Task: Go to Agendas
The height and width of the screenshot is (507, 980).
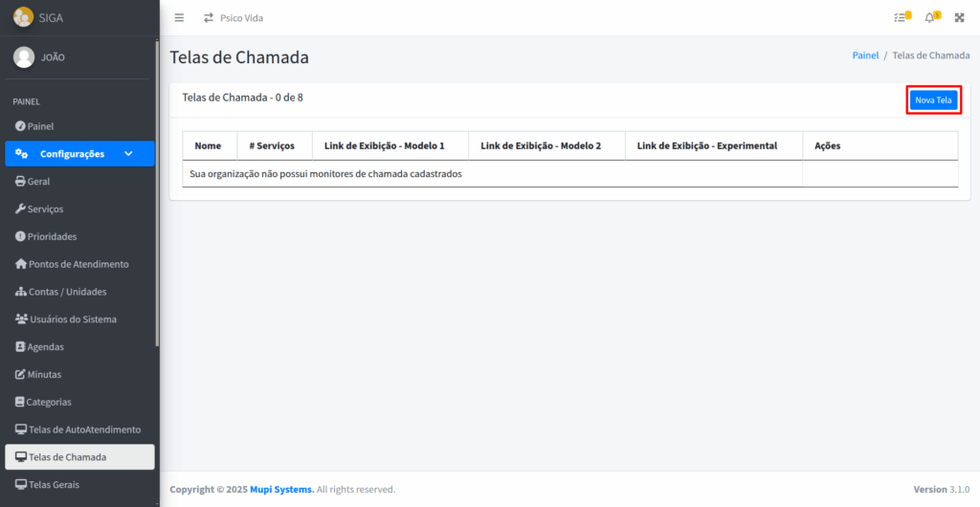Action: [80, 346]
